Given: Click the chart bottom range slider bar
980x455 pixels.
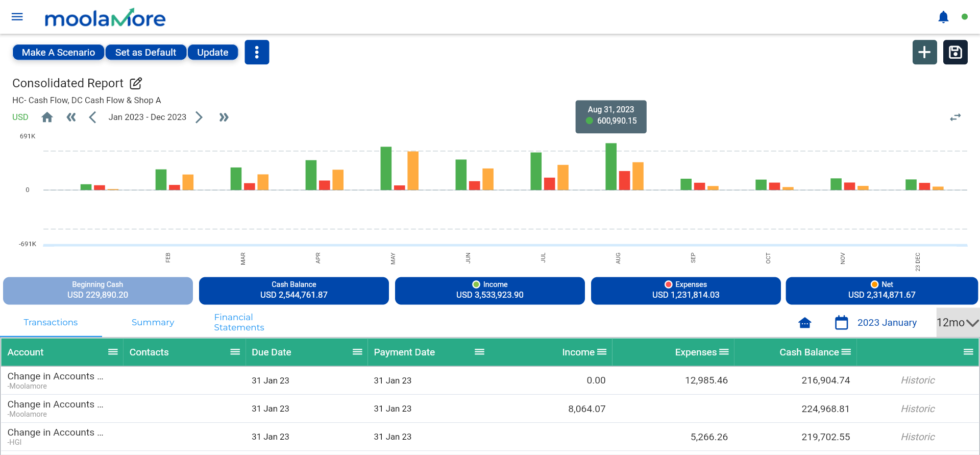Looking at the screenshot, I should coord(505,245).
